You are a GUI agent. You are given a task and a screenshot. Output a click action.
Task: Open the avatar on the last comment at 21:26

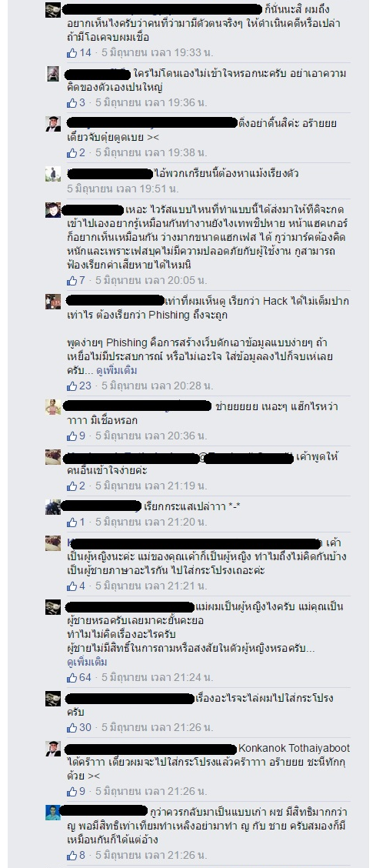pyautogui.click(x=53, y=812)
